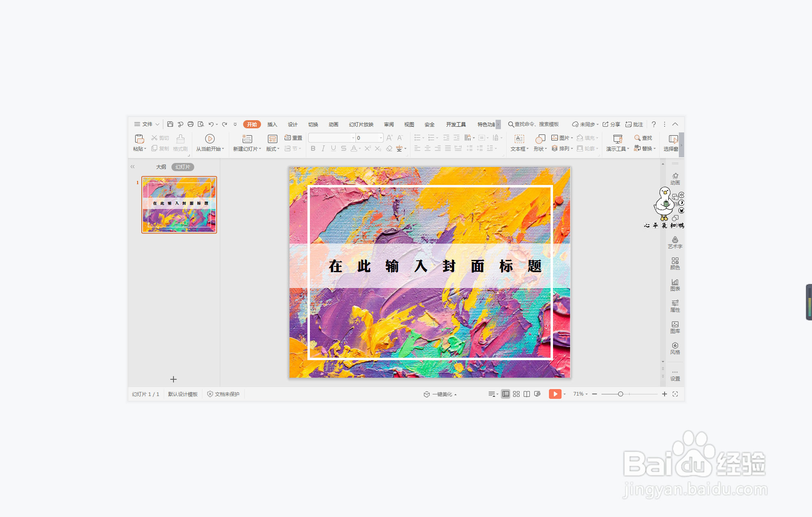Click the save document icon
The width and height of the screenshot is (812, 517).
(x=170, y=124)
